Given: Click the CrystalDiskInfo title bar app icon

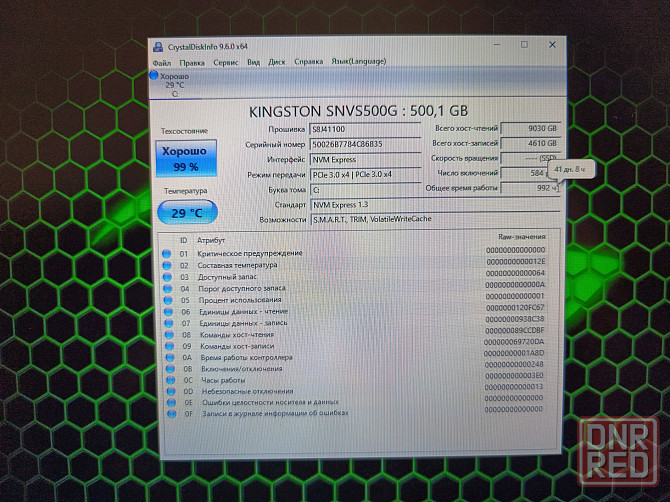Looking at the screenshot, I should (x=158, y=47).
